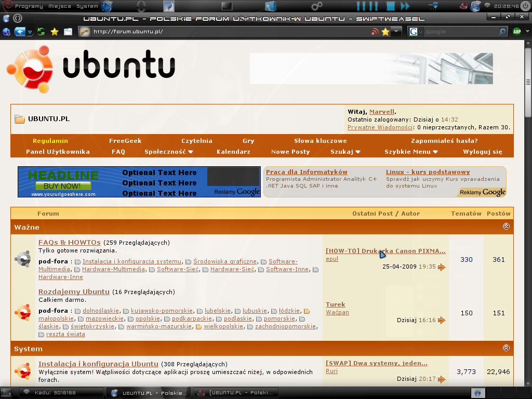
Task: Click the page vertical scrollbar thumb
Action: pos(528,83)
